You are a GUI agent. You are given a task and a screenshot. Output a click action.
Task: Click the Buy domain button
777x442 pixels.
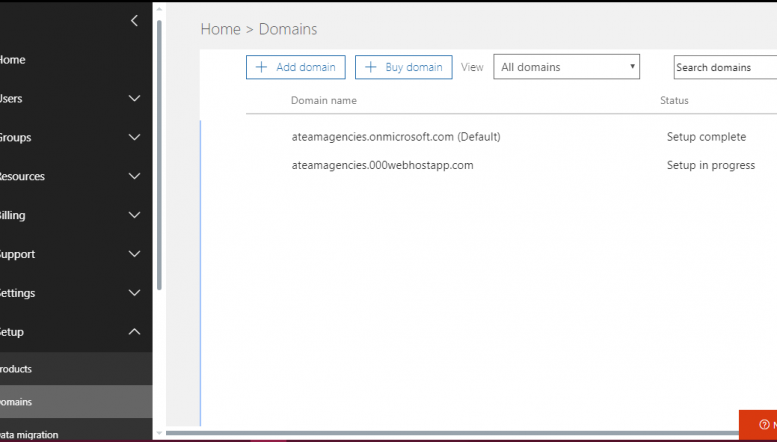pos(403,67)
